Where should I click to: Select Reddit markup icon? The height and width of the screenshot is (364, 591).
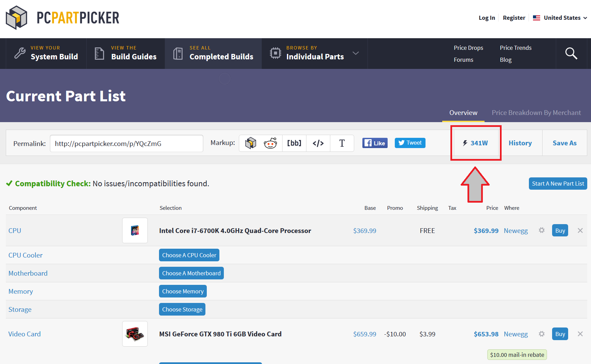[270, 143]
